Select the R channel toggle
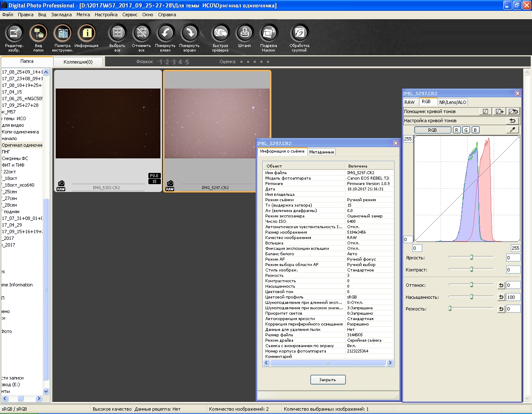Viewport: 532px width, 414px height. (x=457, y=130)
